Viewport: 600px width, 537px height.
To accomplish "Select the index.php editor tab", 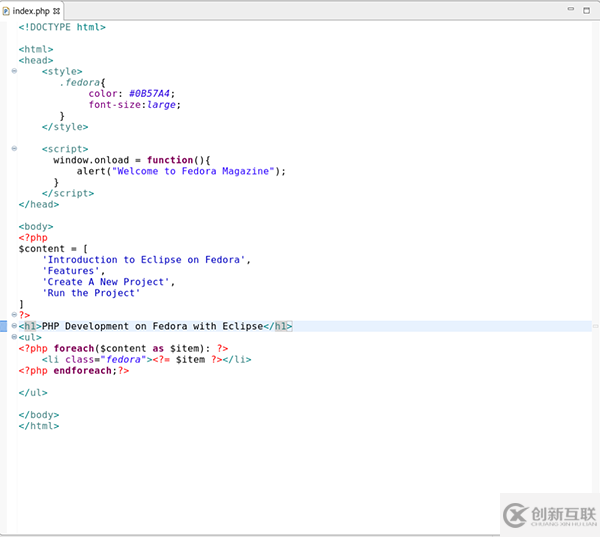I will click(32, 11).
